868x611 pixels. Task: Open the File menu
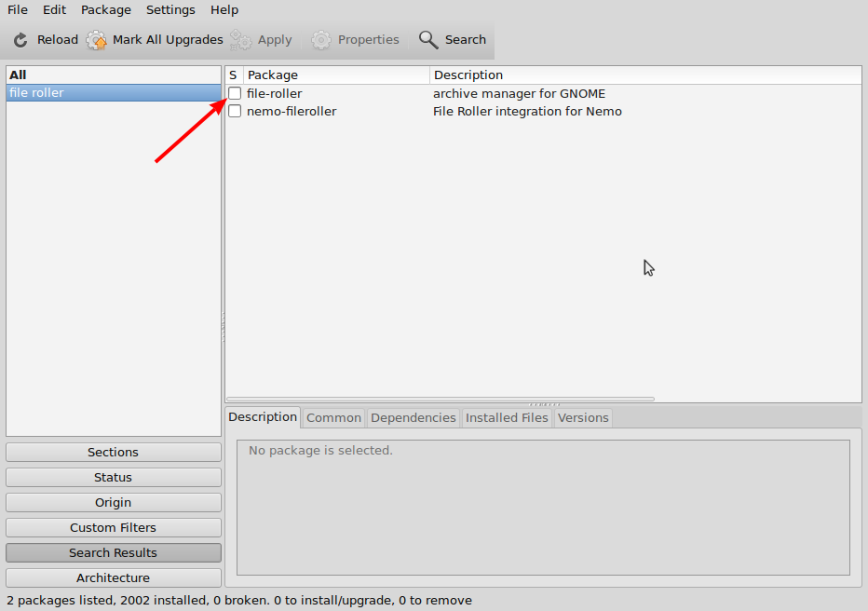coord(18,10)
